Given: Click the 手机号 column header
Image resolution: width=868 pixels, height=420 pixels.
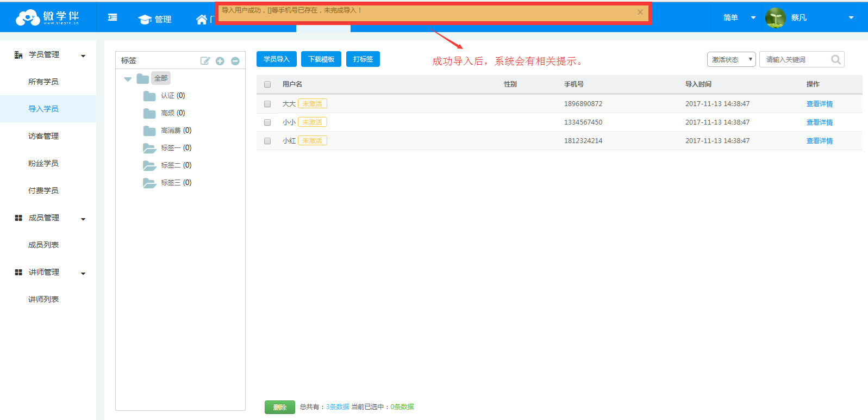Looking at the screenshot, I should [574, 84].
